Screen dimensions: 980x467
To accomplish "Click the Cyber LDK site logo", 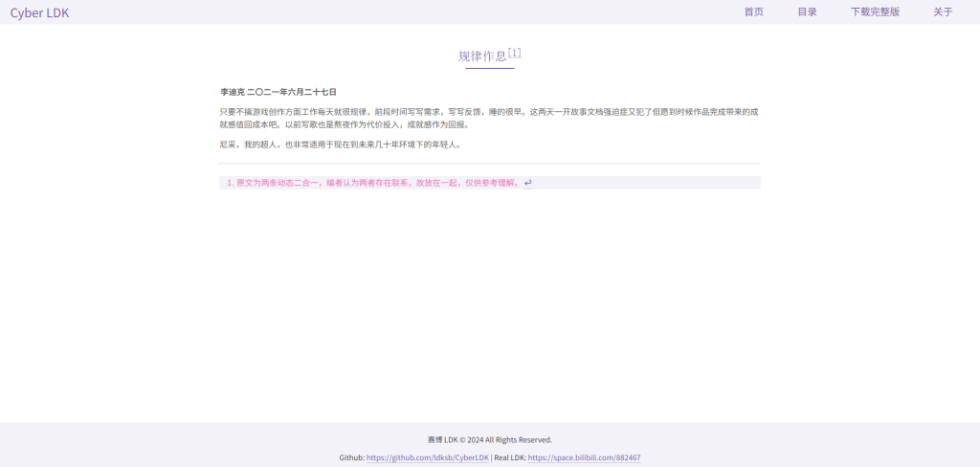I will [x=39, y=12].
